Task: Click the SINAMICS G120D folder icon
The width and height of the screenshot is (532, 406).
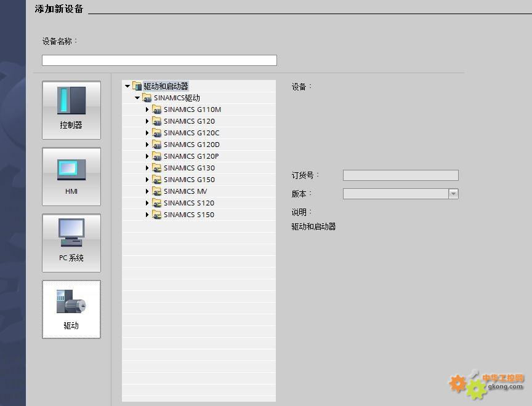Action: pos(157,145)
